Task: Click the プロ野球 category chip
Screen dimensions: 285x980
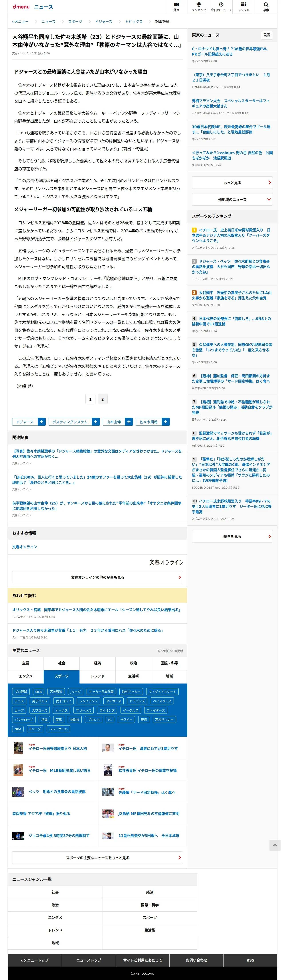Action: 21,692
